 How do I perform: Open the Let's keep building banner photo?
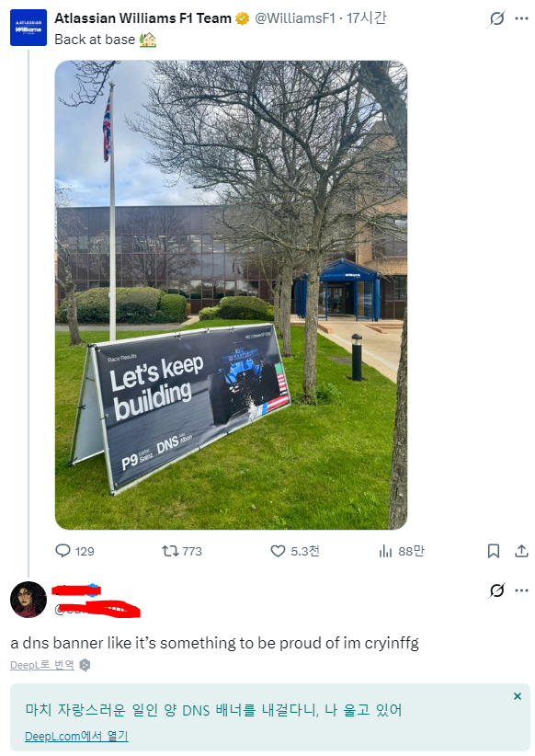231,294
